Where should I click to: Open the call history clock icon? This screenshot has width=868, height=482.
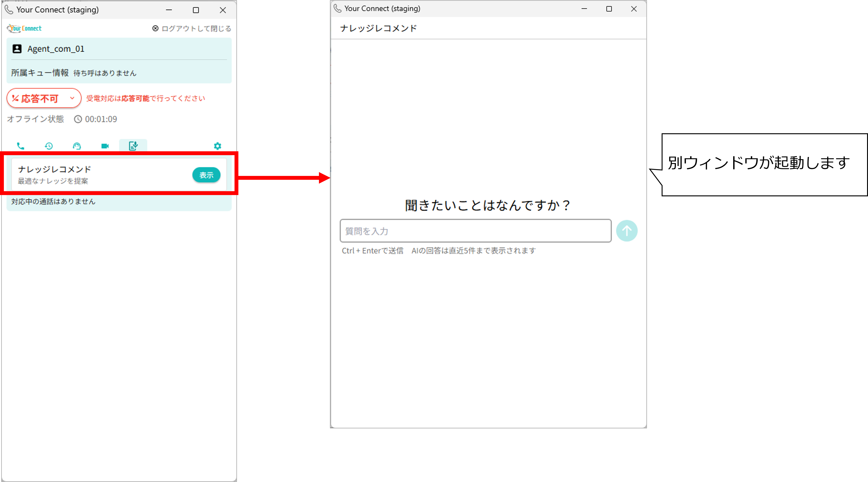(49, 146)
